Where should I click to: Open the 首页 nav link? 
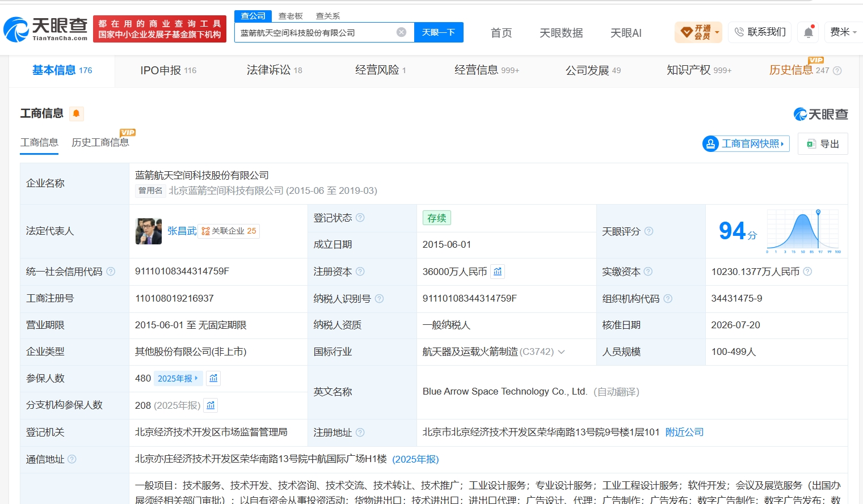point(501,33)
